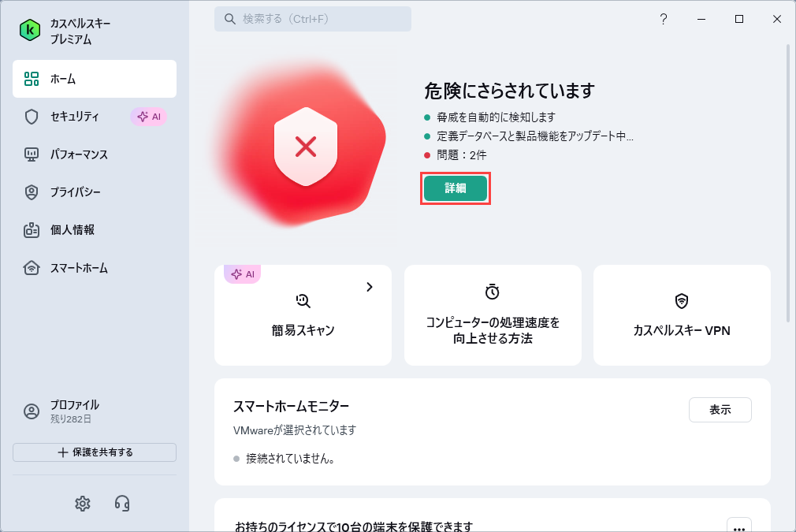
Task: Maximize the Kaspersky window
Action: pos(739,19)
